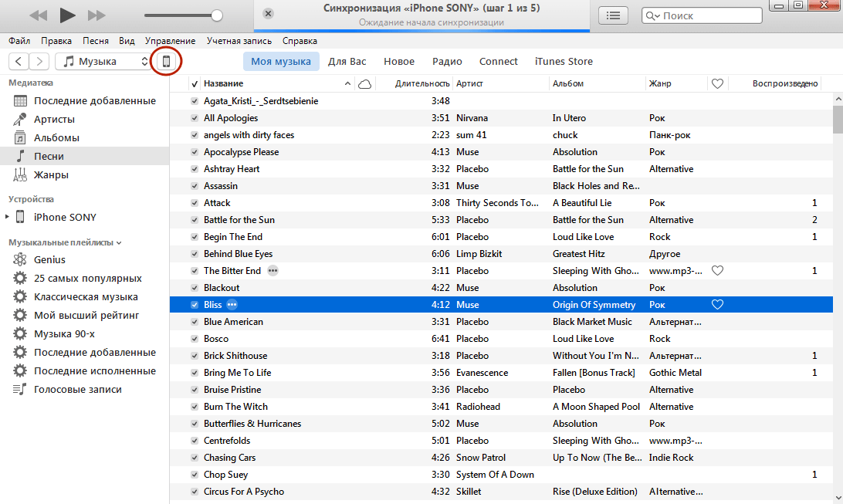
Task: Sort by the Артист column header
Action: pyautogui.click(x=500, y=83)
